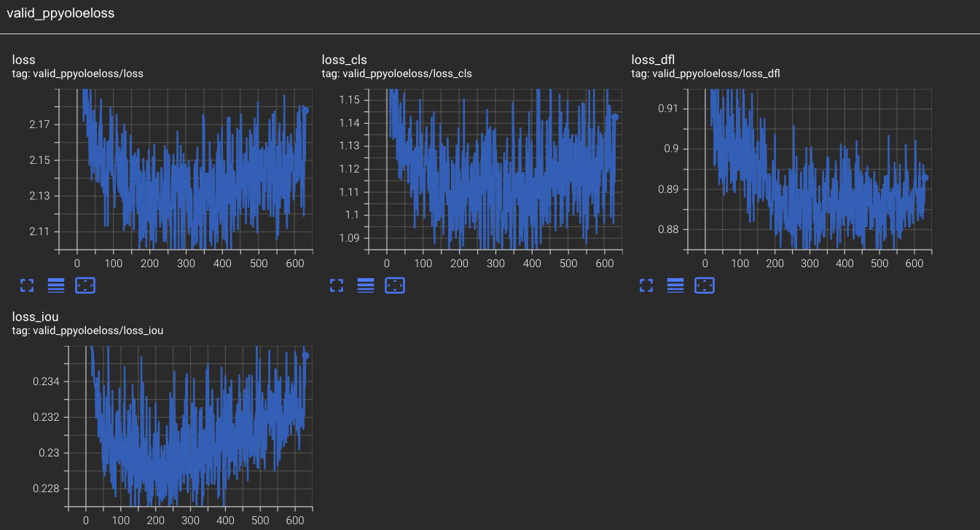
Task: Toggle logarithmic Y-axis on loss_cls chart
Action: tap(366, 285)
